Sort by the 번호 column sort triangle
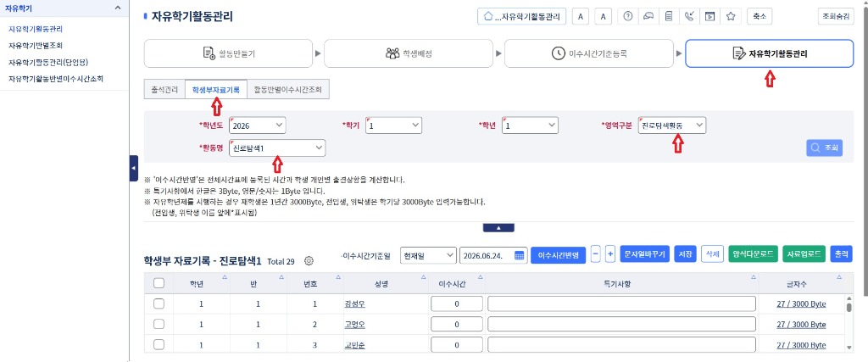This screenshot has width=868, height=362. point(338,277)
